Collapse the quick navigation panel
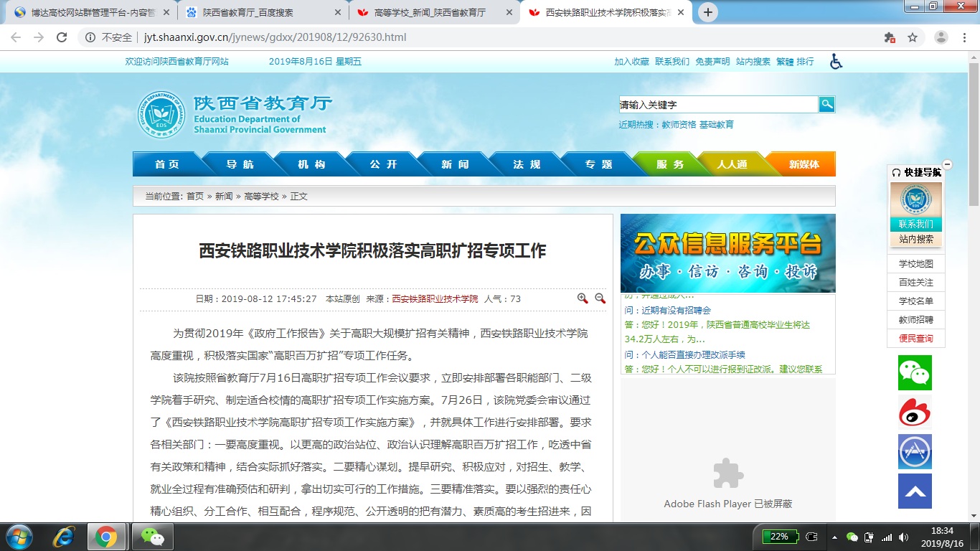Viewport: 980px width, 551px height. pyautogui.click(x=947, y=165)
